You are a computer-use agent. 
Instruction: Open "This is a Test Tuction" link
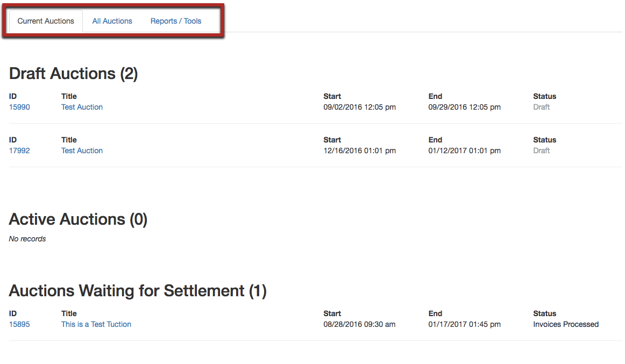(x=96, y=324)
